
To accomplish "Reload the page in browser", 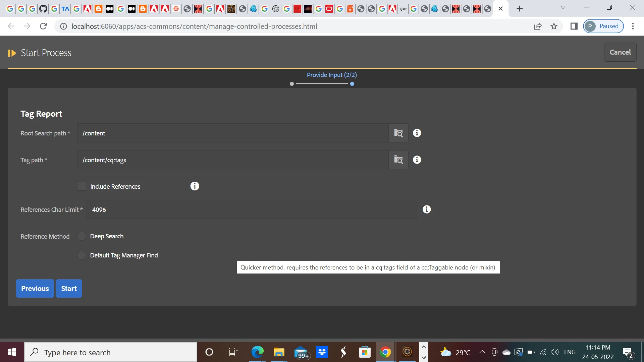I will (x=43, y=26).
